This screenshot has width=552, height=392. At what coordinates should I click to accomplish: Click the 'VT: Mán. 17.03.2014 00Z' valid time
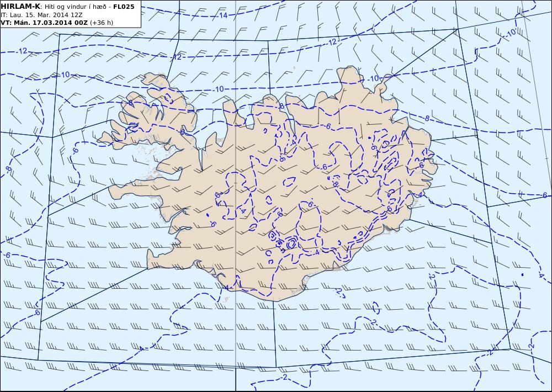(x=44, y=23)
